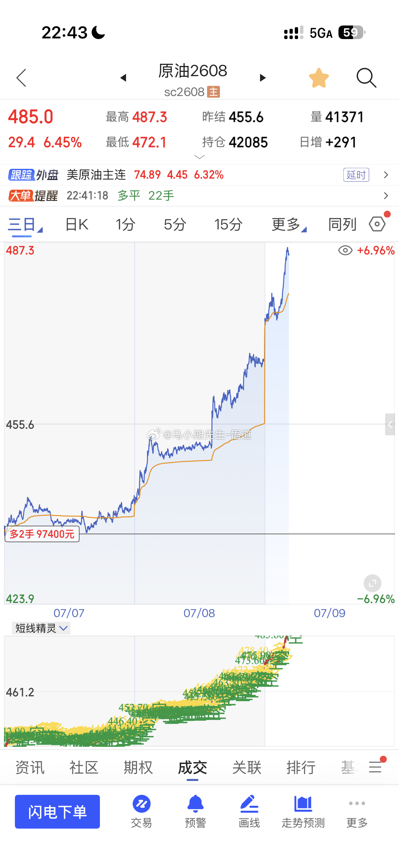Switch to the 期权 tab
Screen dimensions: 399x868
(x=138, y=768)
